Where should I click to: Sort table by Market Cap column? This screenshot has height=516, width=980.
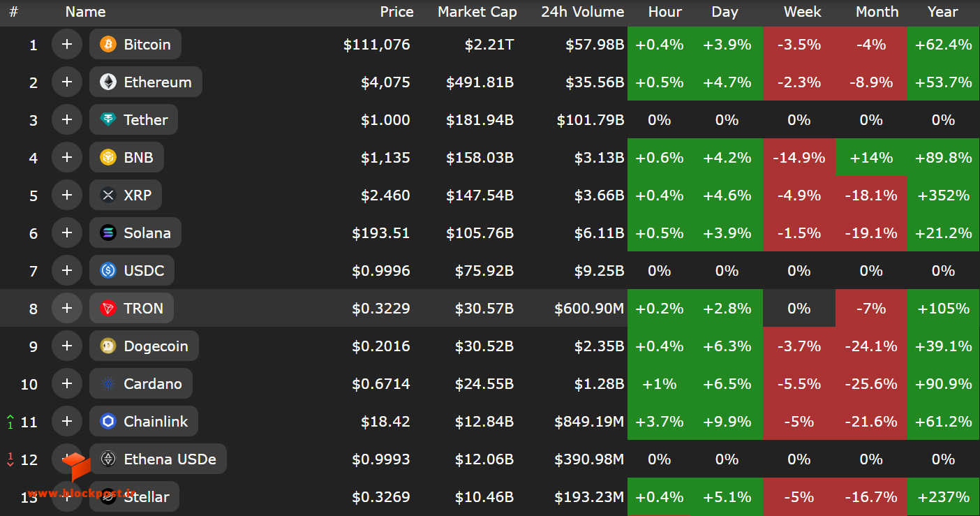(477, 12)
